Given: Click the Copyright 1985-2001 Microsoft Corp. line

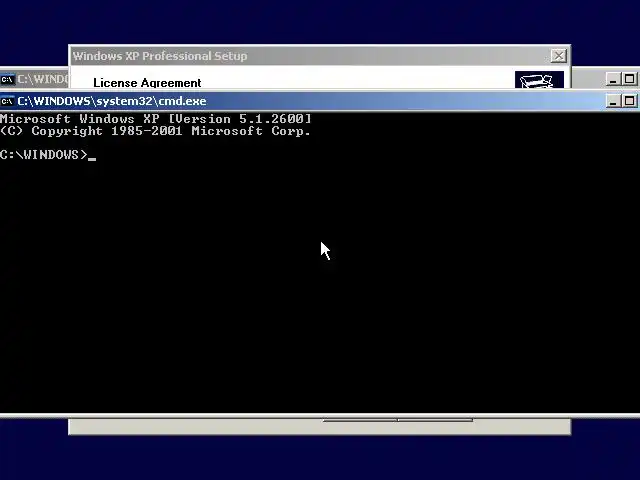Looking at the screenshot, I should coord(156,131).
